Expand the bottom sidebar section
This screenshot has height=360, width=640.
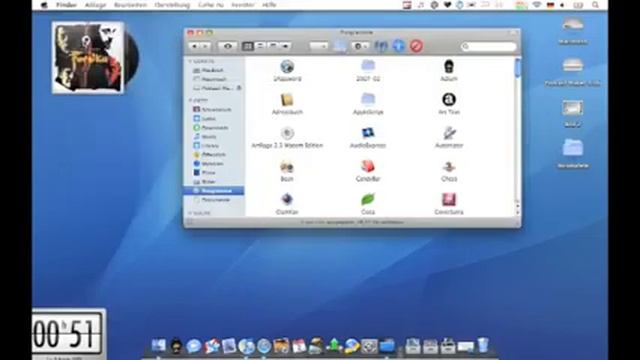190,213
